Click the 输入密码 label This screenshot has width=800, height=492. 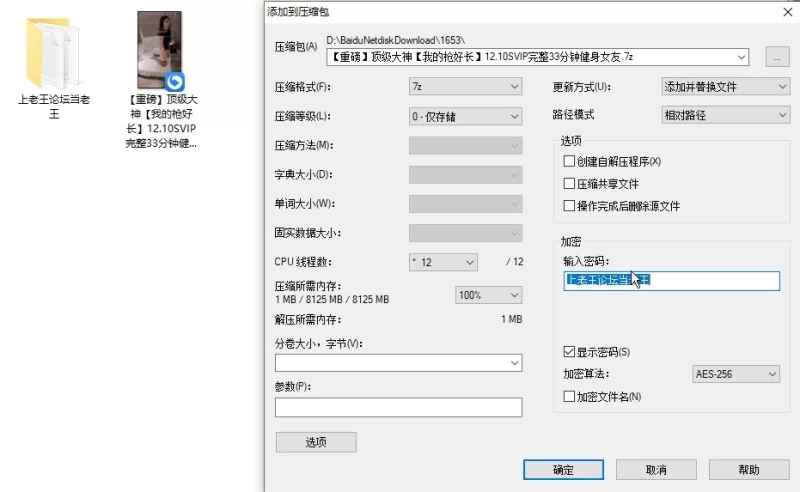tap(586, 261)
